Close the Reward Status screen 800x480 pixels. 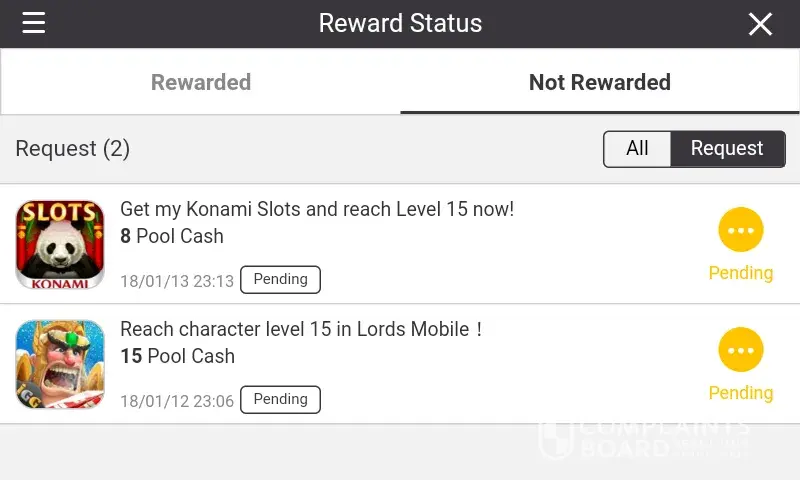coord(760,24)
